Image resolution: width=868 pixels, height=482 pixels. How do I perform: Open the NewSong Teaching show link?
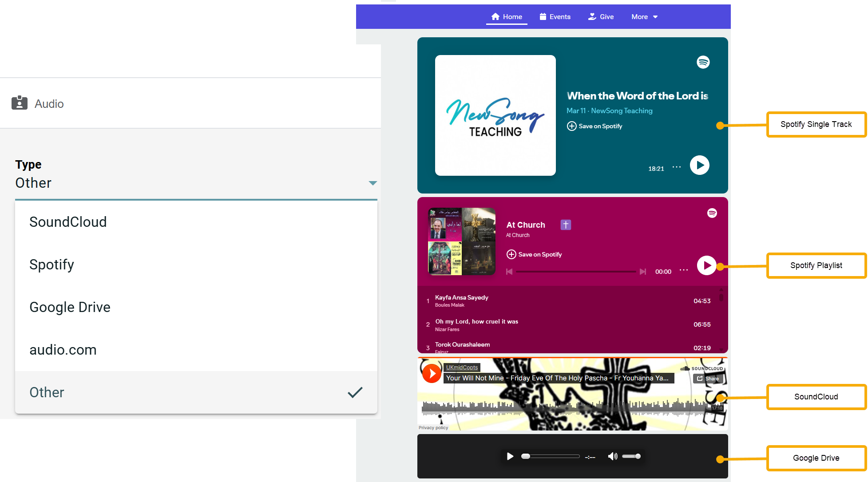(622, 111)
